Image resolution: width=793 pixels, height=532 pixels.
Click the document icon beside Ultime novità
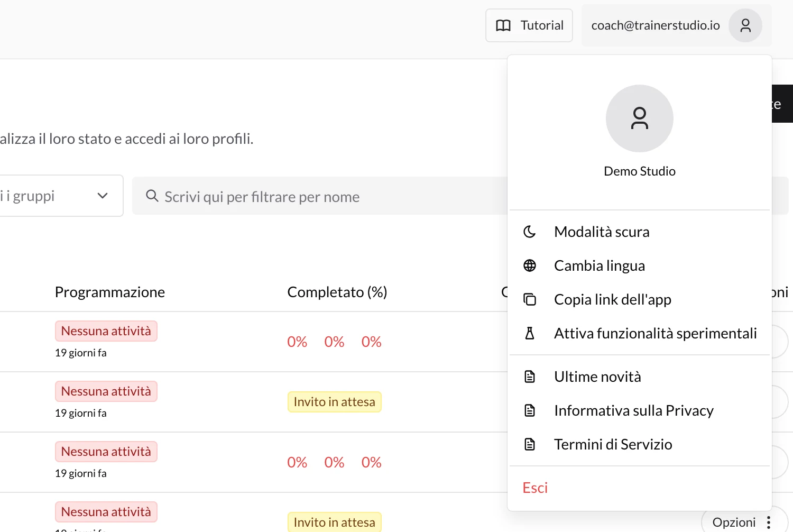coord(530,377)
